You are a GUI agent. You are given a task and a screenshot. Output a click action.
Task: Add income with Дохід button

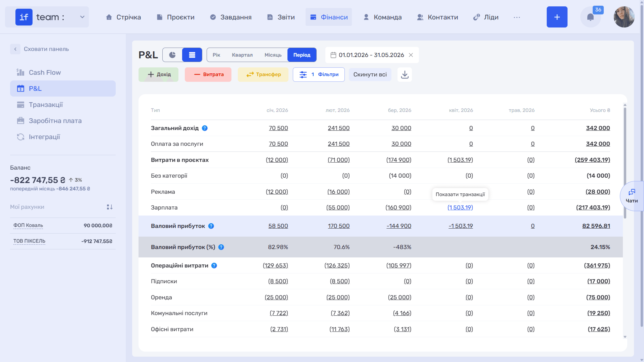point(158,74)
